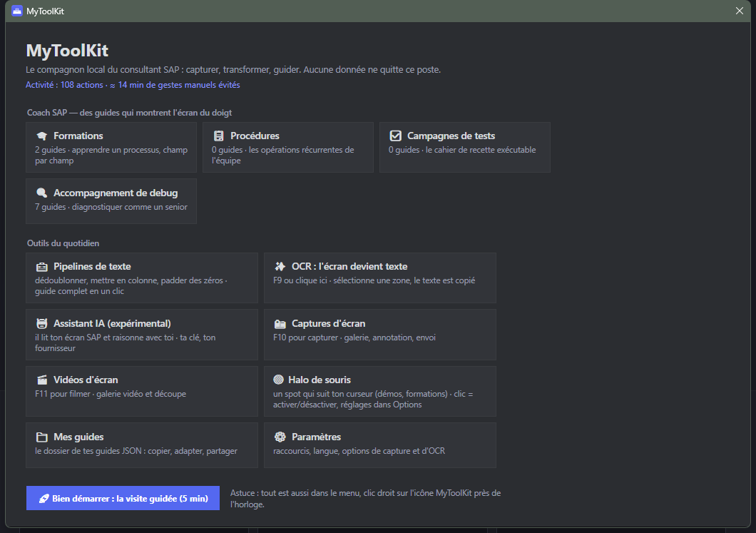Click the Assistant IA robot icon

tap(42, 324)
